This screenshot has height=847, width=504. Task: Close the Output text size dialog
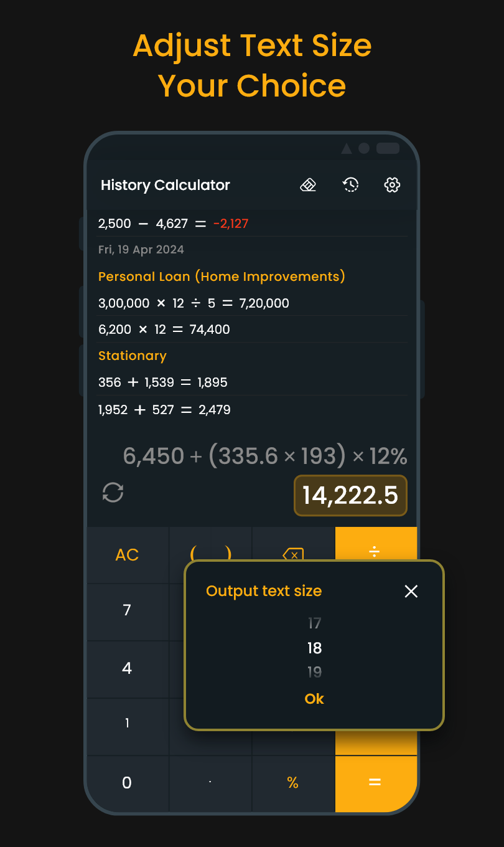click(x=411, y=591)
